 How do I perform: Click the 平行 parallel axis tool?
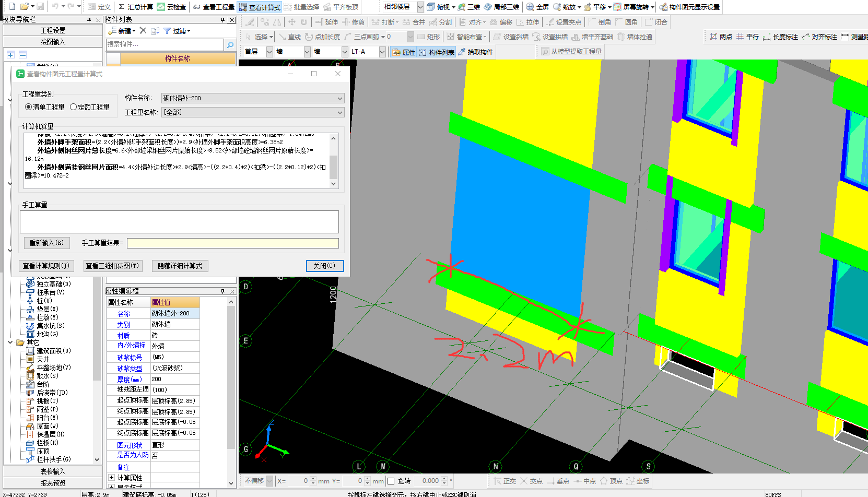tap(747, 37)
